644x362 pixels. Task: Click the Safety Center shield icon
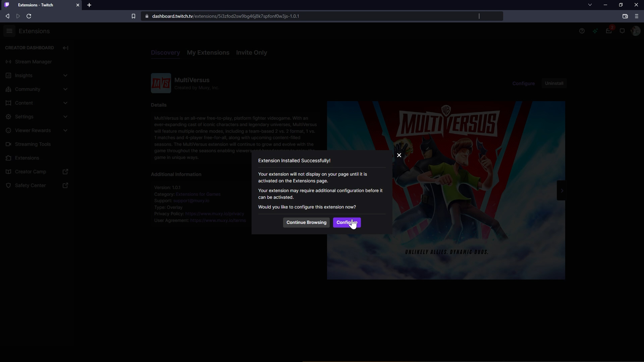[8, 185]
